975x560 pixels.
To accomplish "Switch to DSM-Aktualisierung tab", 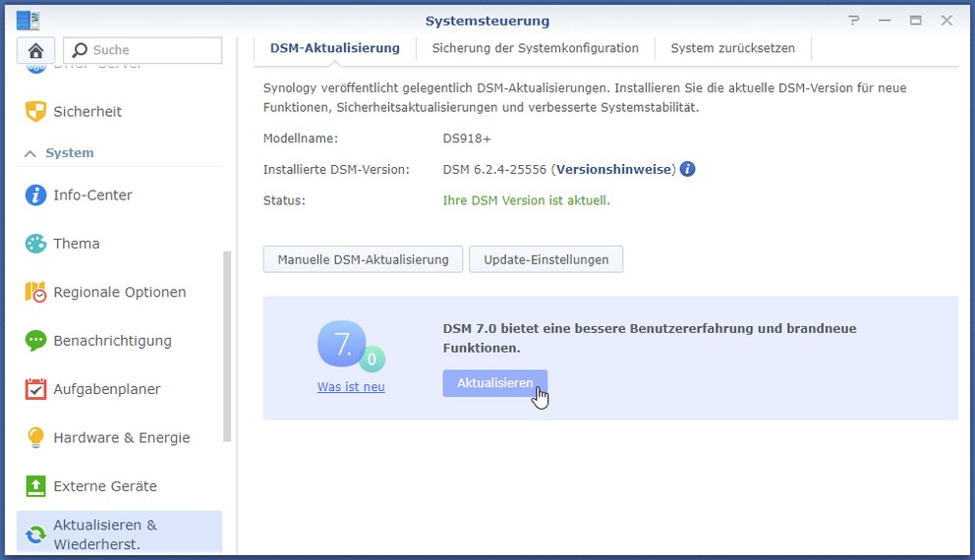I will point(334,48).
